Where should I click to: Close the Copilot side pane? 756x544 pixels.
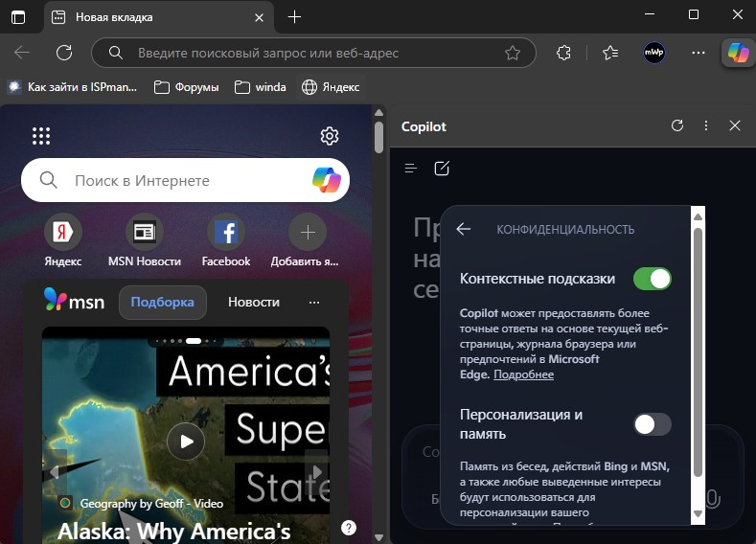(735, 125)
